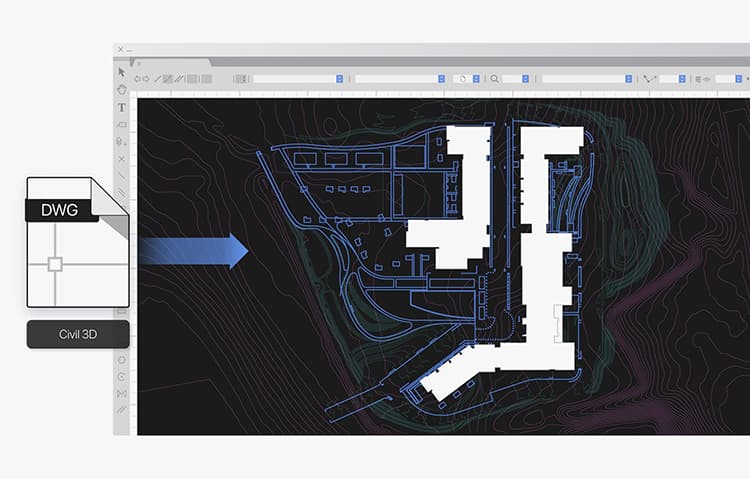This screenshot has height=479, width=750.
Task: Click the horizontal ruler above the canvas
Action: pos(443,94)
